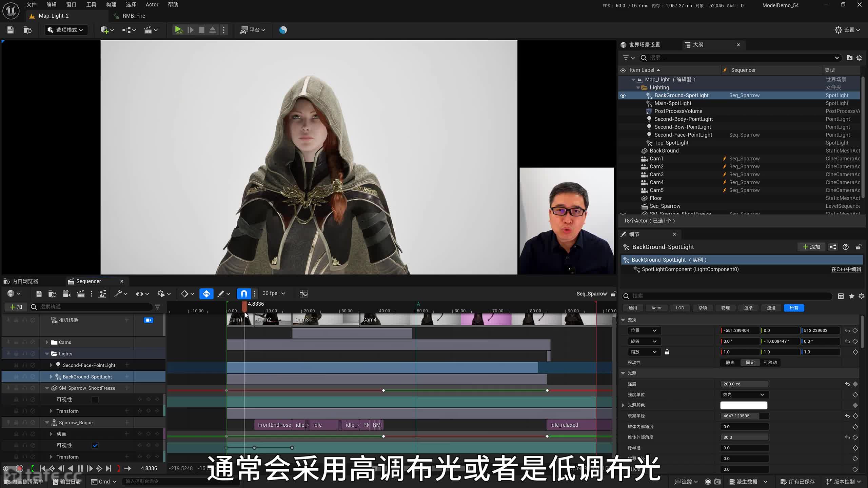Toggle auto-key in Sequencer toolbar

coord(206,293)
